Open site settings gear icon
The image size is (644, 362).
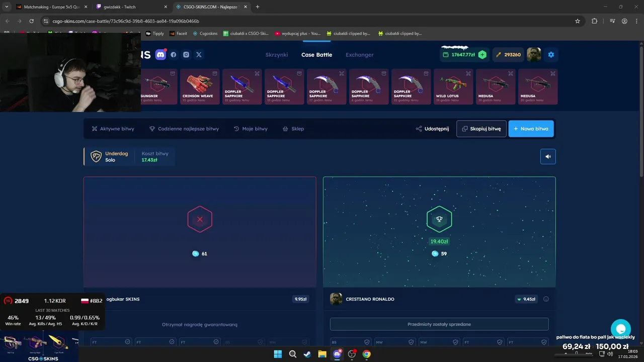click(551, 55)
